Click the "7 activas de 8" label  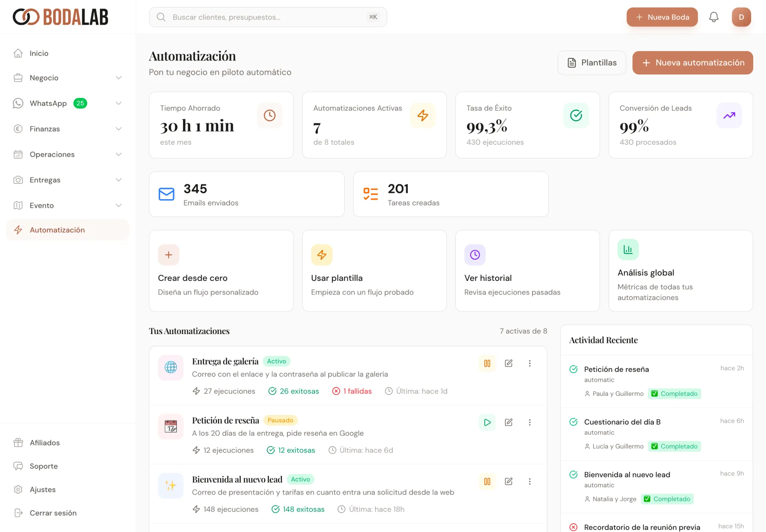pyautogui.click(x=523, y=331)
